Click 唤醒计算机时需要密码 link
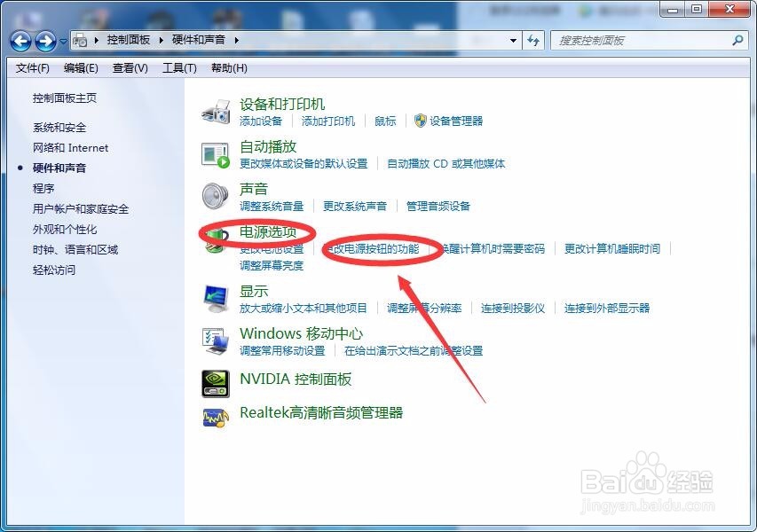Viewport: 757px width, 532px height. click(x=492, y=249)
